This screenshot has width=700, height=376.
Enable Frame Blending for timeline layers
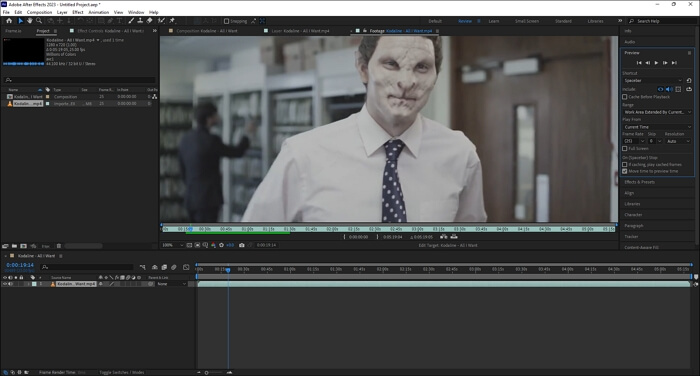pyautogui.click(x=164, y=267)
